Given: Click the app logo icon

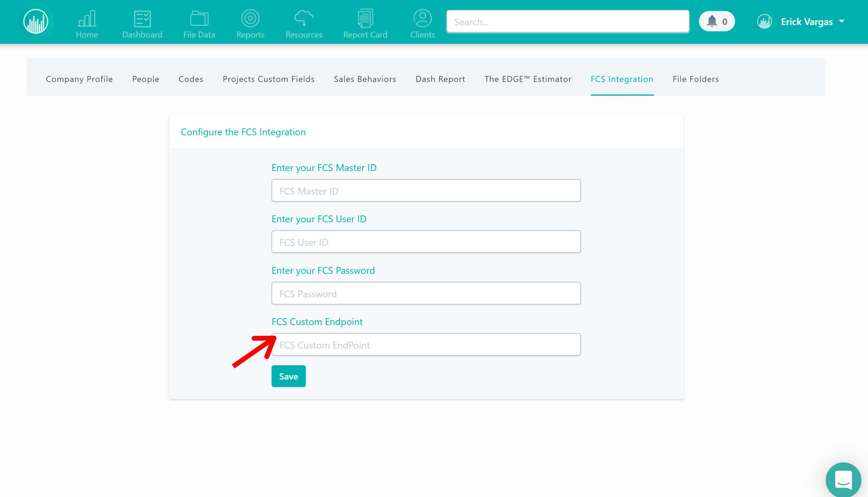Looking at the screenshot, I should [36, 21].
